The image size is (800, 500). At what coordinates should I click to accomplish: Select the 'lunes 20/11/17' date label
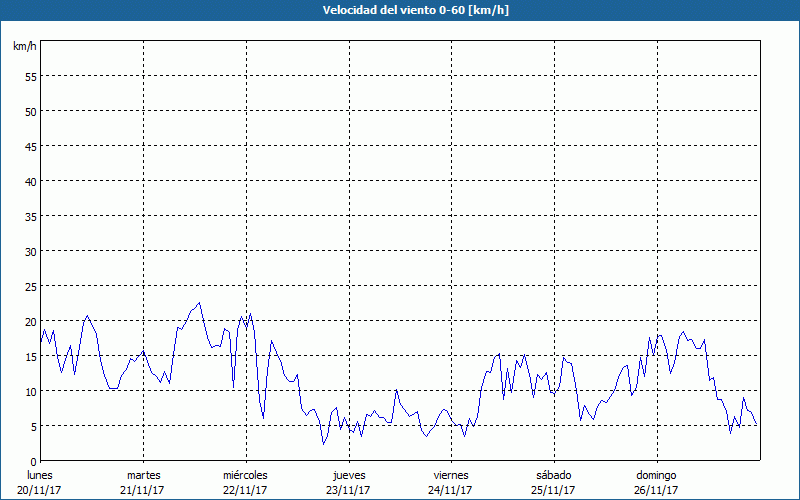tap(40, 482)
